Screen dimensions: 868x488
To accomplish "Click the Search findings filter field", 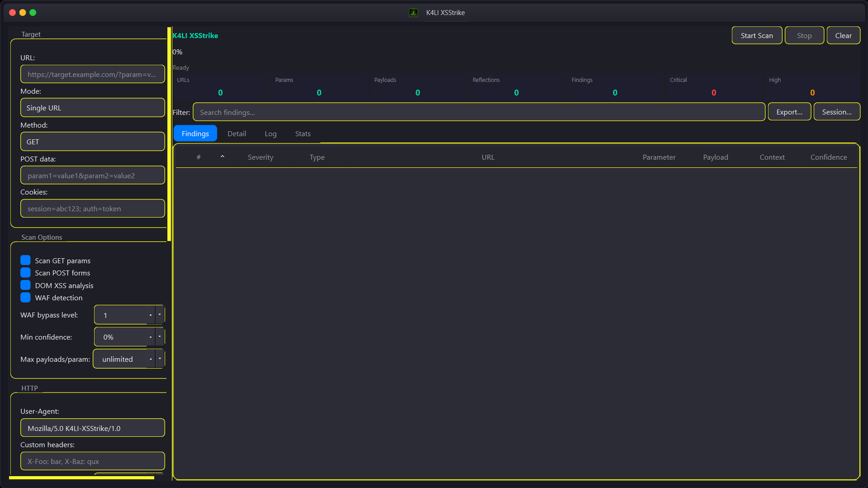I will click(x=479, y=112).
